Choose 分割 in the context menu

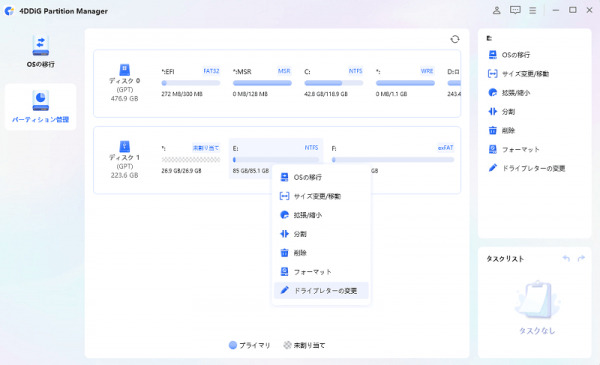[321, 234]
